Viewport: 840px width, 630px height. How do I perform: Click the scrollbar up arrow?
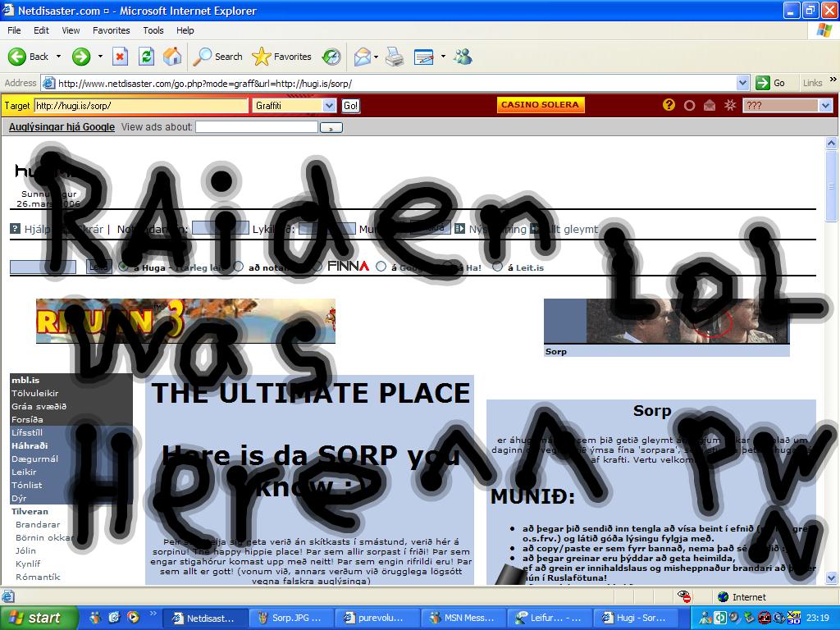pyautogui.click(x=831, y=143)
